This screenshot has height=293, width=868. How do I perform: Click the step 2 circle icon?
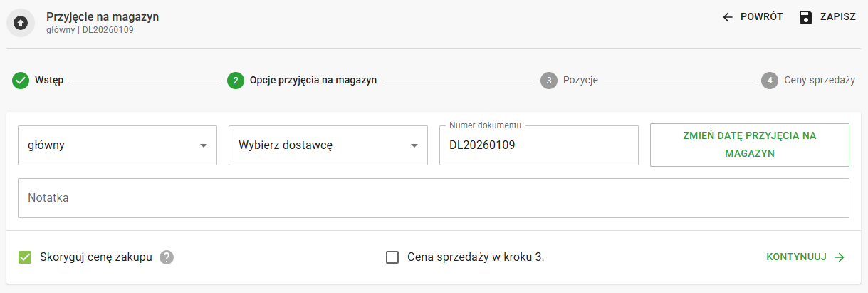(236, 81)
